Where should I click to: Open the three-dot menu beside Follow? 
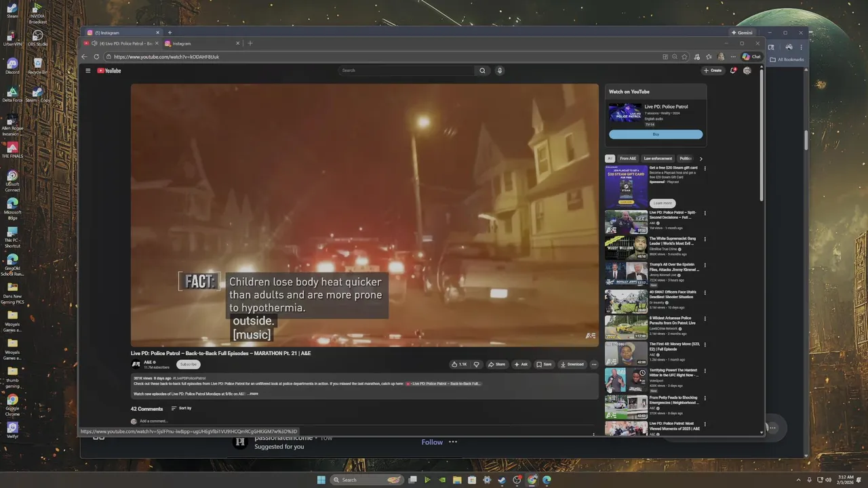pyautogui.click(x=453, y=442)
